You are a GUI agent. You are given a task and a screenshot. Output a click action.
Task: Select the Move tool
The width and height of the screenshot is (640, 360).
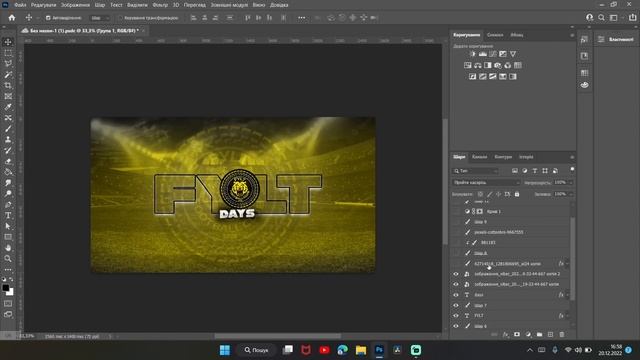tap(8, 42)
